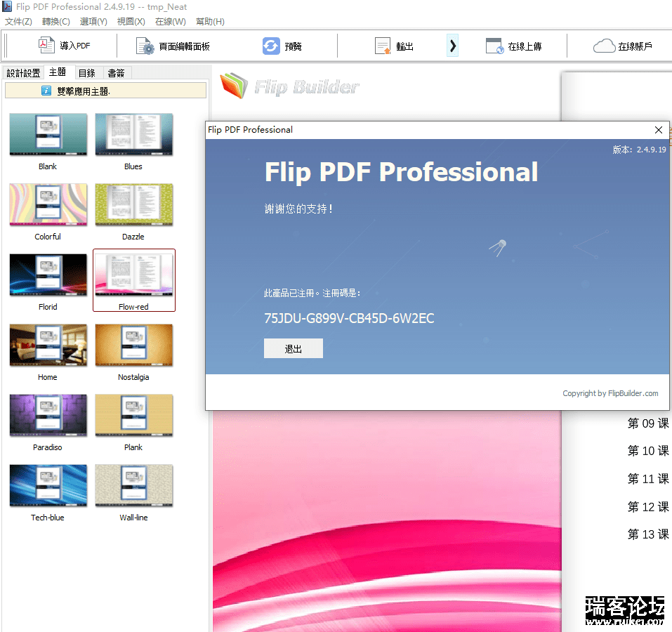Screen dimensions: 672x632
Task: Open the 視圖(X) menu
Action: point(131,22)
